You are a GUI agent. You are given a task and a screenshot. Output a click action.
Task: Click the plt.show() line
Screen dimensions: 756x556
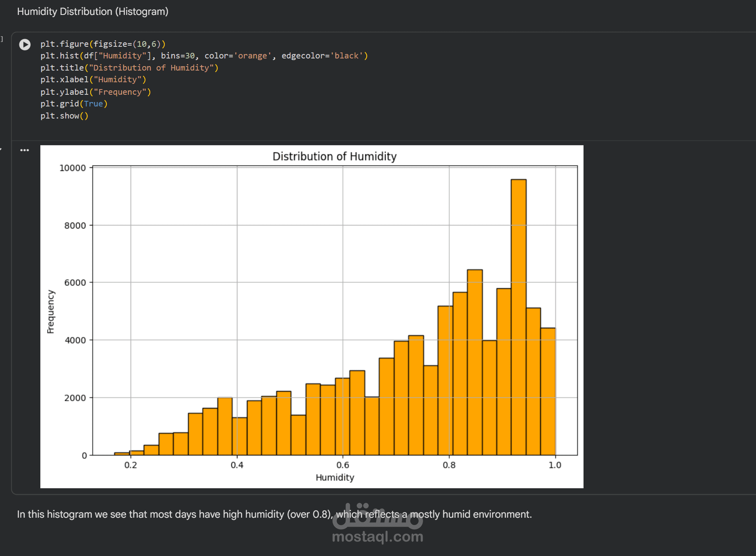click(x=64, y=116)
